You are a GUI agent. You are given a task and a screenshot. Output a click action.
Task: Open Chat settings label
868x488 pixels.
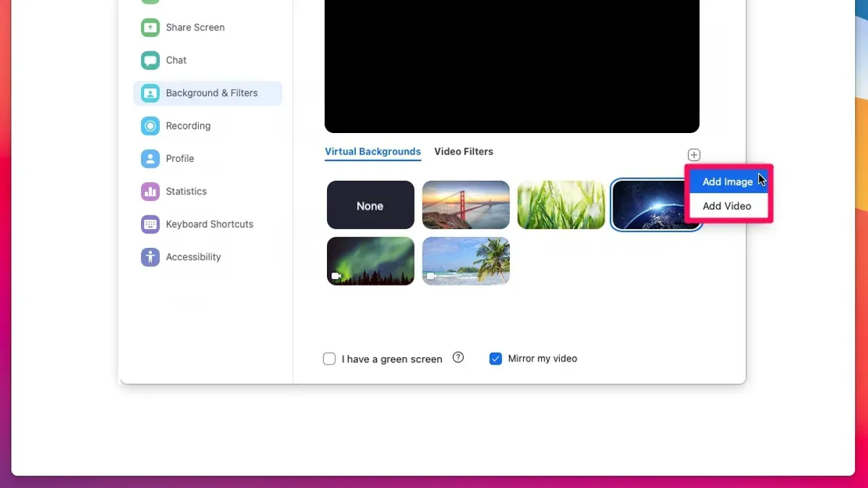pyautogui.click(x=176, y=60)
